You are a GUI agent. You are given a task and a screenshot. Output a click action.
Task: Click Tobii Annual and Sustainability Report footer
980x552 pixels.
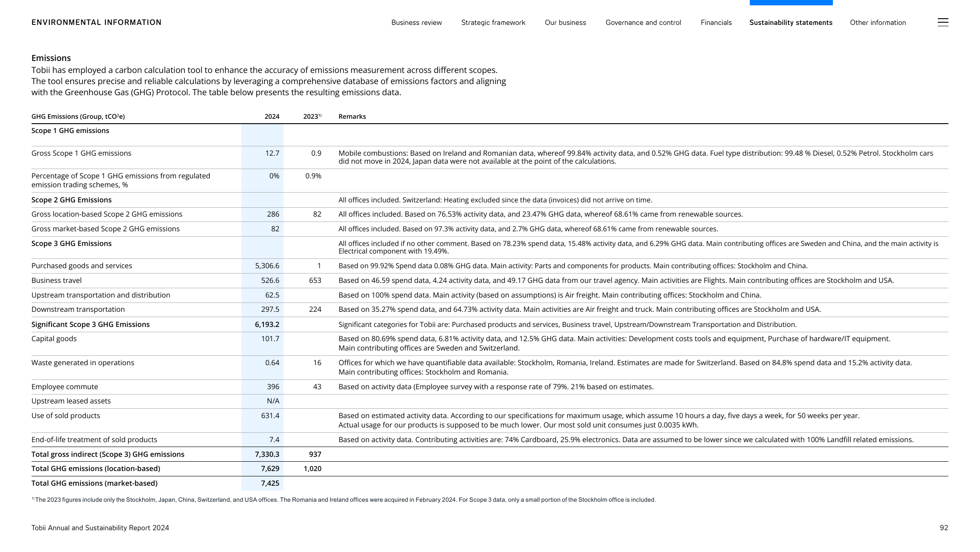click(x=100, y=528)
